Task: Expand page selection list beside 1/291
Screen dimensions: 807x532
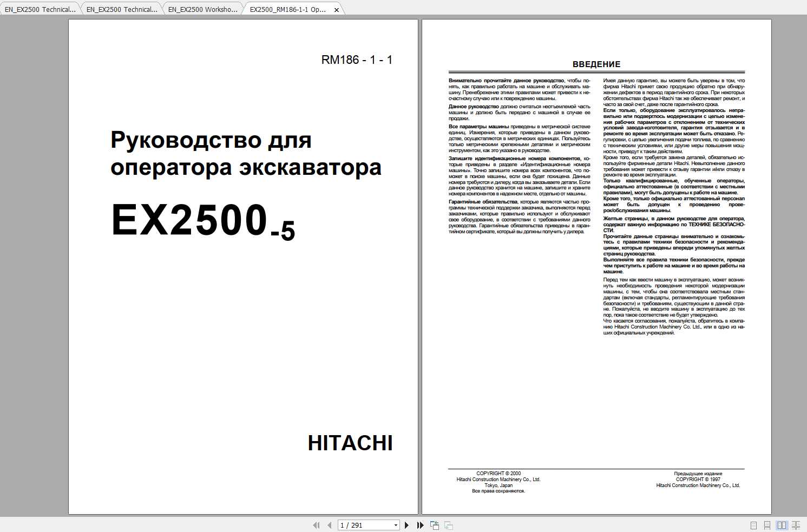Action: 395,525
